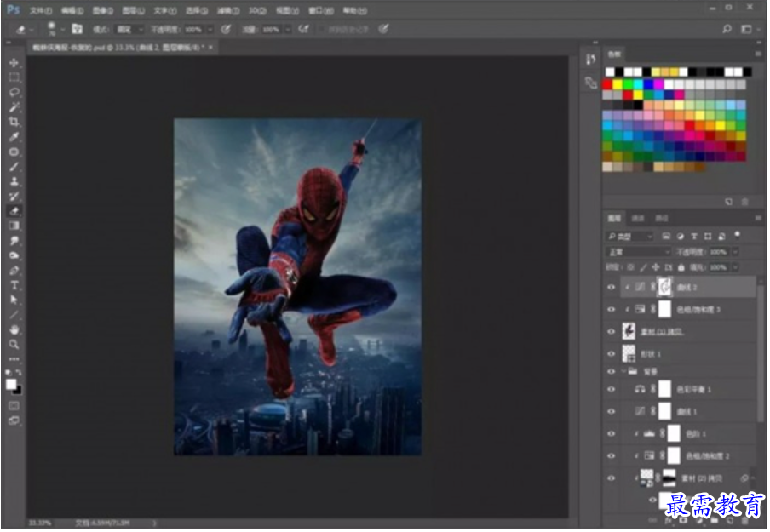Open the 滤镜 (Filter) menu

pyautogui.click(x=228, y=10)
